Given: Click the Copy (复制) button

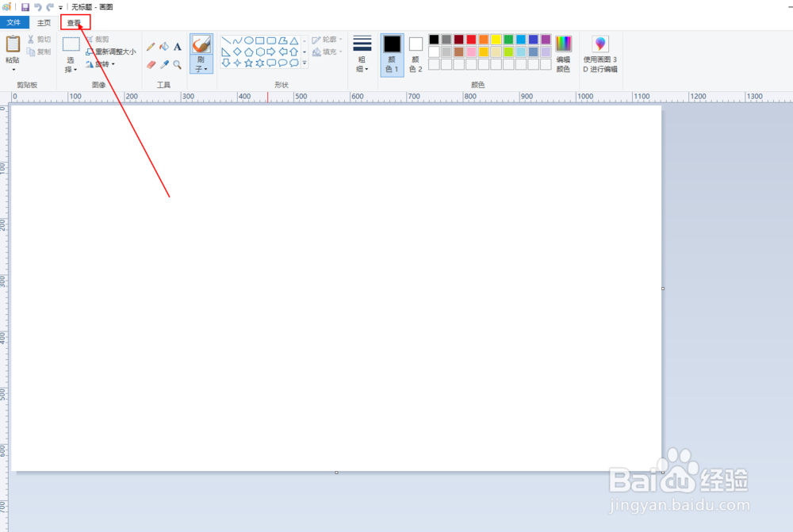Looking at the screenshot, I should point(40,52).
